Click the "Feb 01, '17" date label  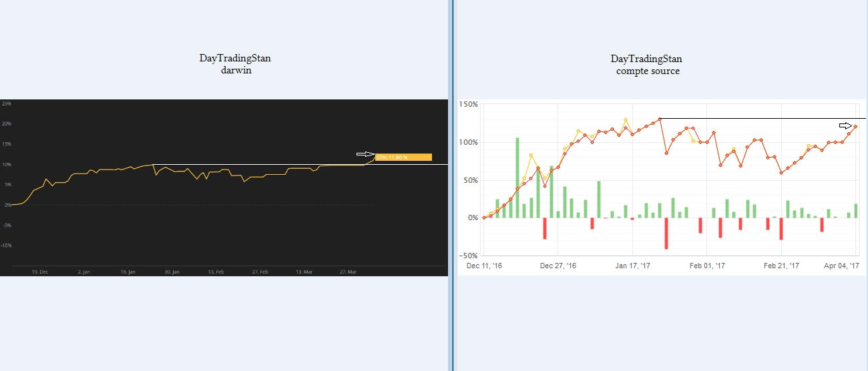(x=707, y=266)
